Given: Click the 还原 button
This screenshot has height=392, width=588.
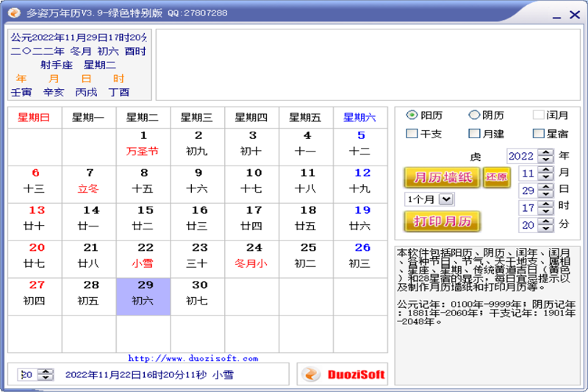Looking at the screenshot, I should 497,177.
